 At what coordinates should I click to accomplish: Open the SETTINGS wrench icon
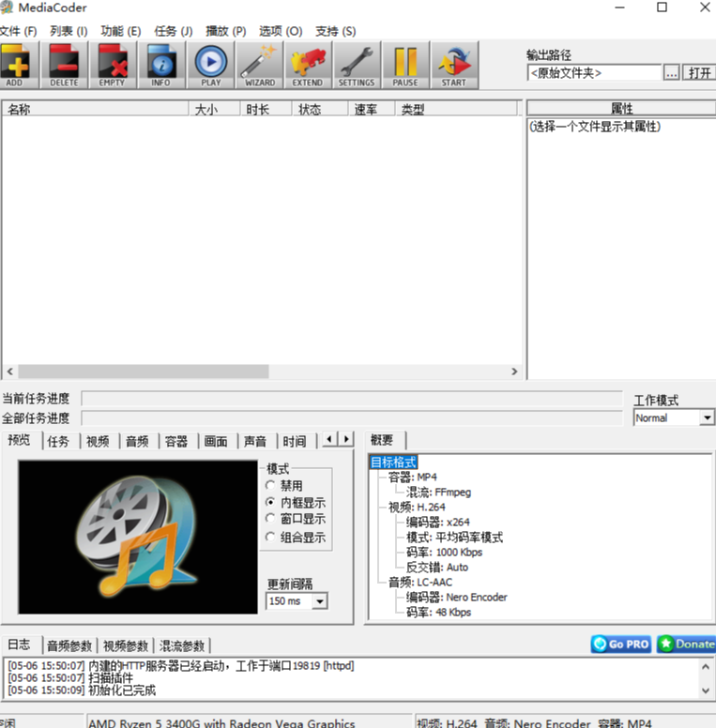[357, 65]
